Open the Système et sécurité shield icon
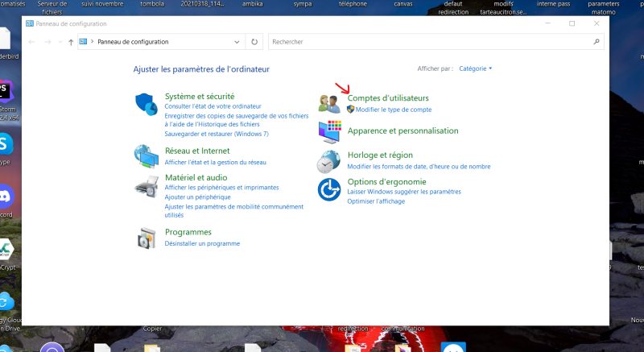644x352 pixels. coord(147,104)
